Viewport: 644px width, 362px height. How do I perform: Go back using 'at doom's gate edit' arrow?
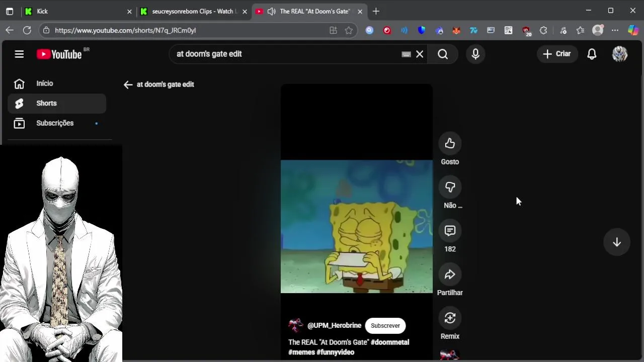click(x=128, y=84)
